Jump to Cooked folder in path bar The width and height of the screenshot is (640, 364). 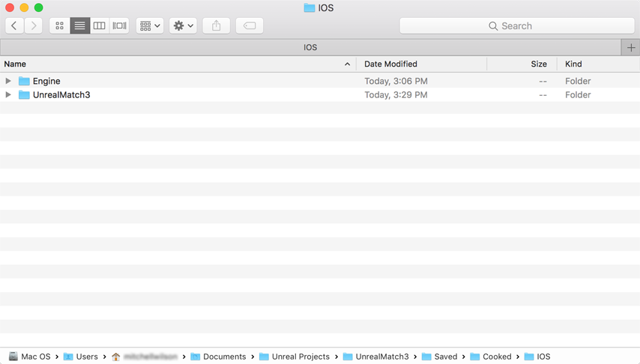coord(491,357)
